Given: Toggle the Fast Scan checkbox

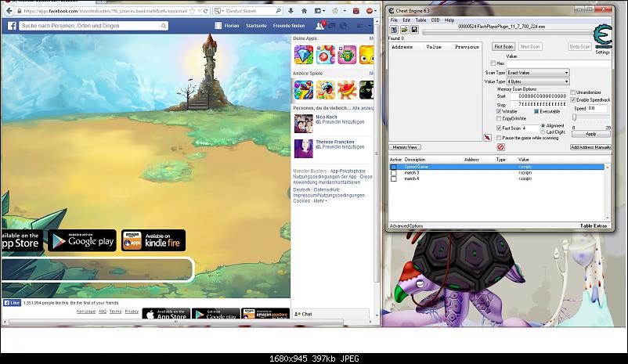Looking at the screenshot, I should [499, 128].
